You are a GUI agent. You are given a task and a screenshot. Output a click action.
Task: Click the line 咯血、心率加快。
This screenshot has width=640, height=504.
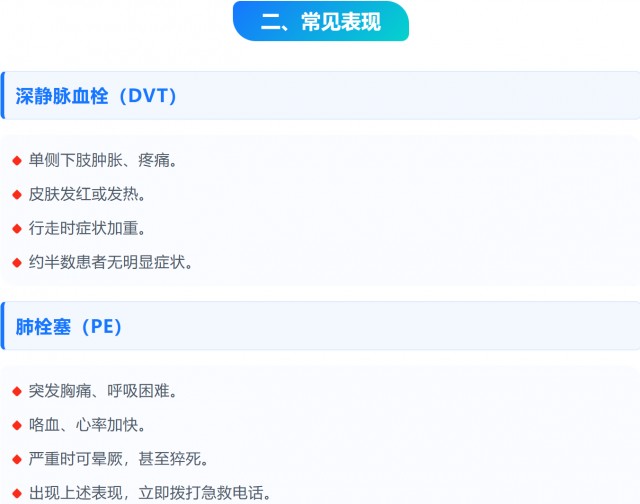pyautogui.click(x=87, y=425)
